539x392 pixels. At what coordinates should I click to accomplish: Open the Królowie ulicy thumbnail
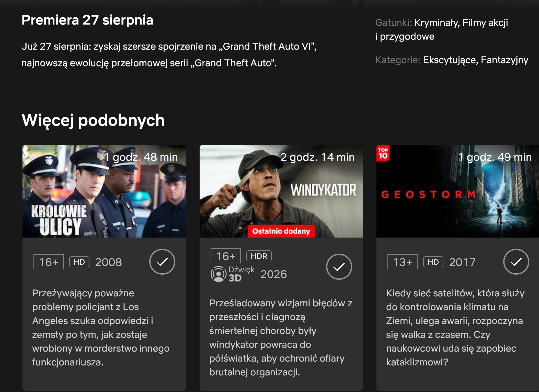click(x=104, y=191)
